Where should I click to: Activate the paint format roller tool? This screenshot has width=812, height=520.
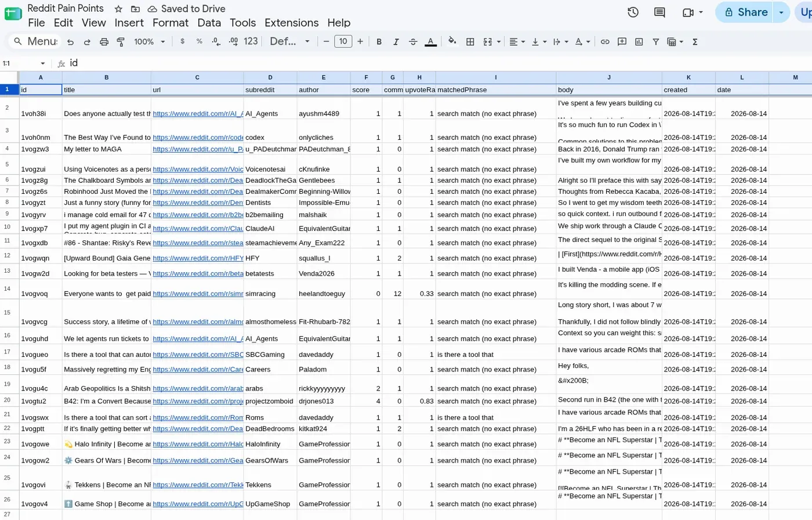[121, 42]
